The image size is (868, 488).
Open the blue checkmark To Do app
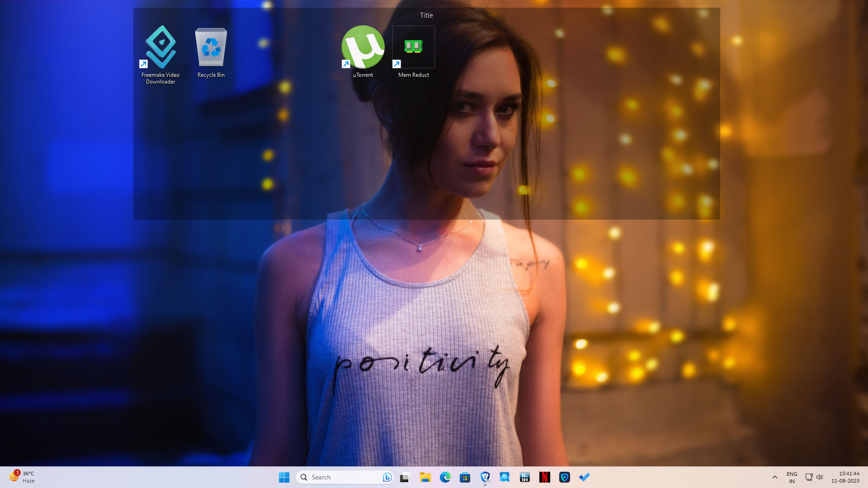584,477
